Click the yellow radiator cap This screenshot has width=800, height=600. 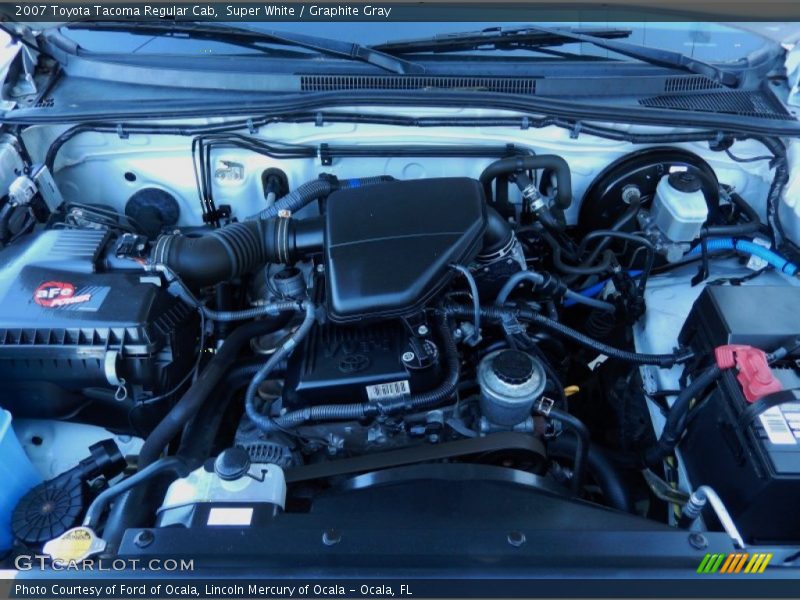click(x=74, y=543)
